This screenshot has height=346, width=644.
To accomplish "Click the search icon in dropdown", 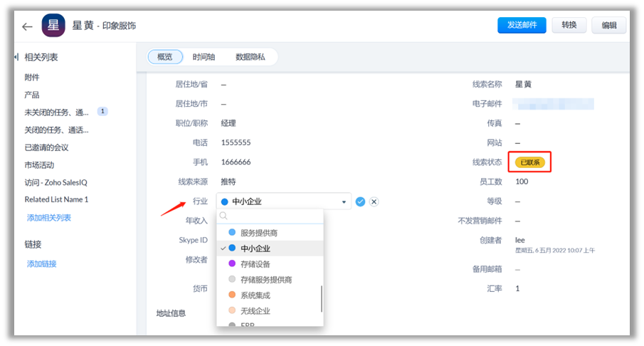I will coord(223,216).
